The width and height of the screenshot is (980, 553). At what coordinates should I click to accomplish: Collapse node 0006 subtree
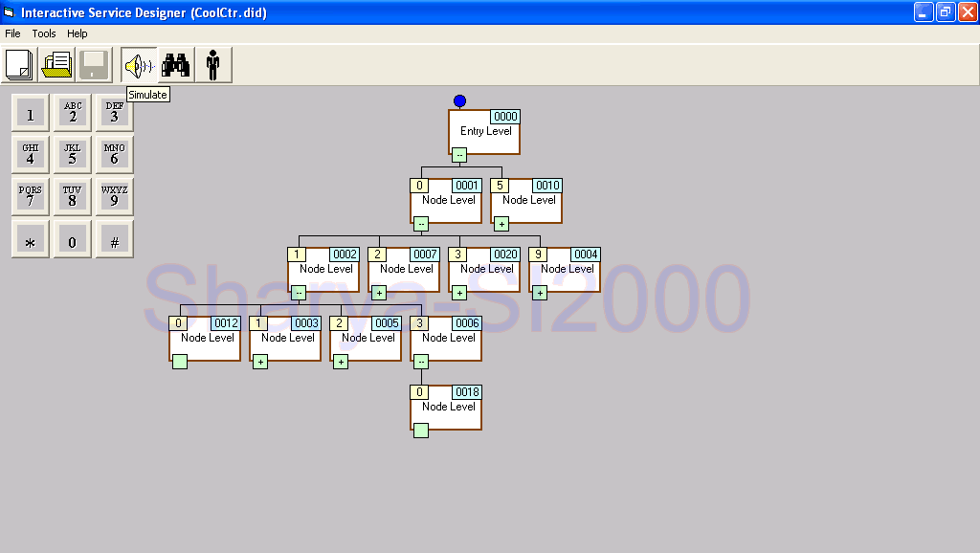click(x=421, y=362)
